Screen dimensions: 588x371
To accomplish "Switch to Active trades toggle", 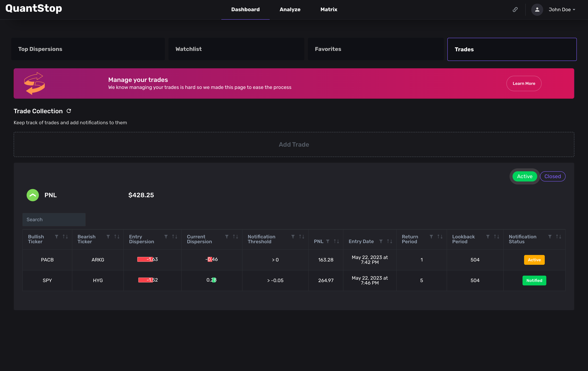I will (524, 176).
